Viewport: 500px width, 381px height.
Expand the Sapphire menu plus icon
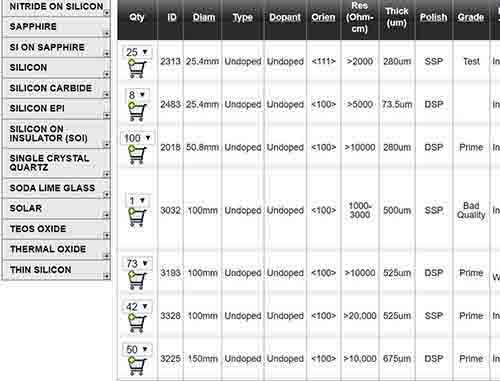tap(106, 33)
